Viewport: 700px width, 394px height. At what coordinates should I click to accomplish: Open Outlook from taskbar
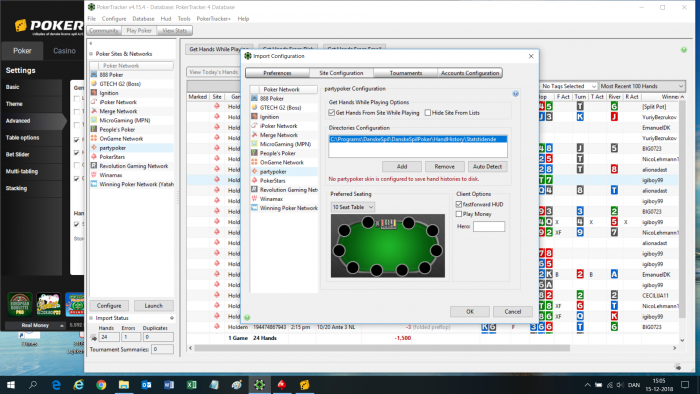pyautogui.click(x=146, y=385)
